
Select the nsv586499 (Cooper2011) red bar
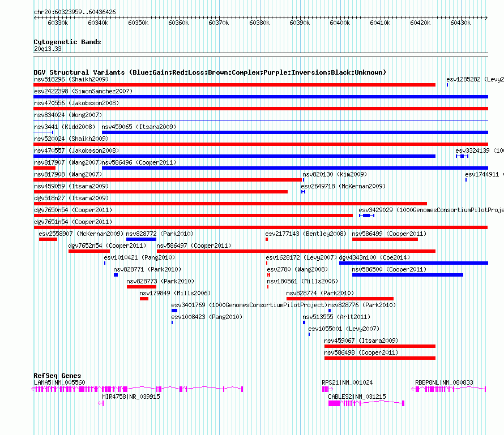tap(385, 239)
